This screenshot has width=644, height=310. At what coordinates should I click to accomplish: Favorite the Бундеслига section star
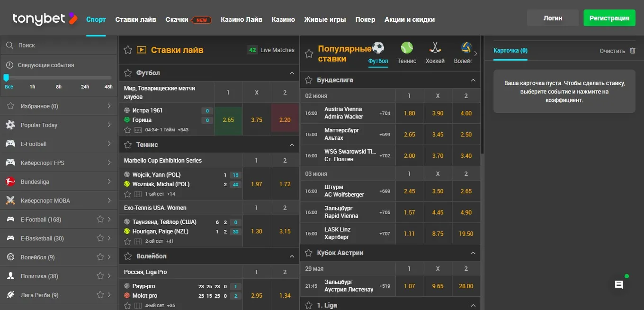click(308, 80)
